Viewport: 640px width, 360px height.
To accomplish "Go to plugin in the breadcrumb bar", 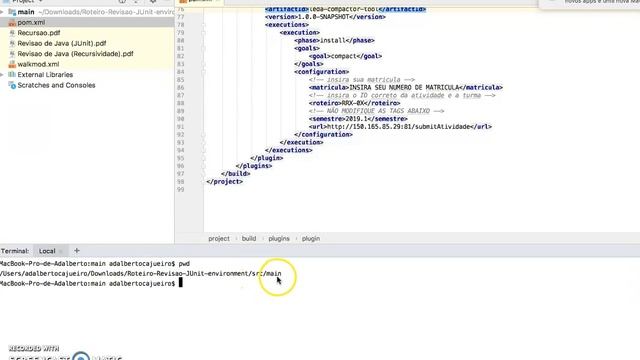I will pyautogui.click(x=311, y=238).
